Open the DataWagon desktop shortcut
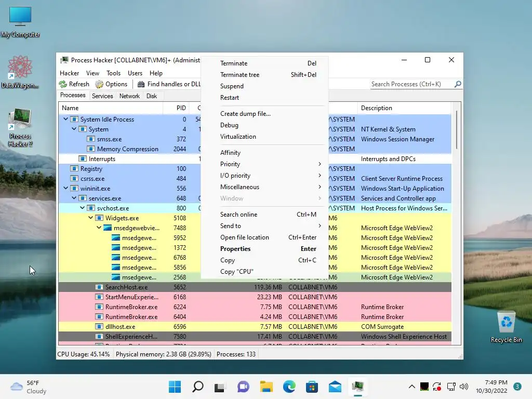This screenshot has height=399, width=532. tap(20, 72)
